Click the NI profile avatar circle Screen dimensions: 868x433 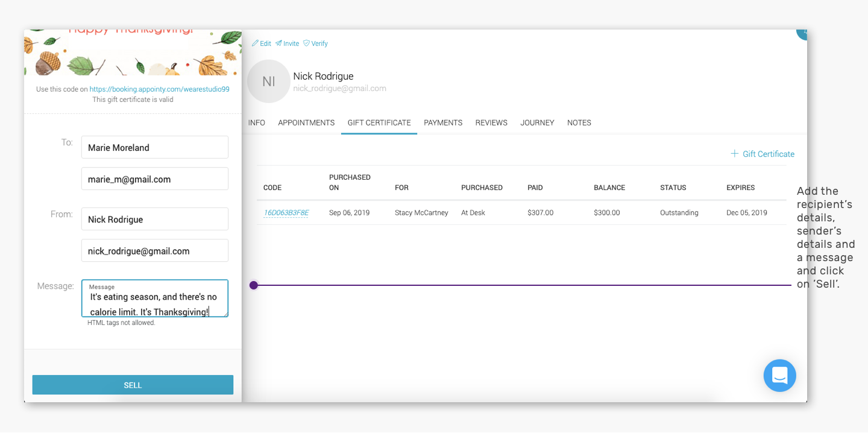coord(269,81)
